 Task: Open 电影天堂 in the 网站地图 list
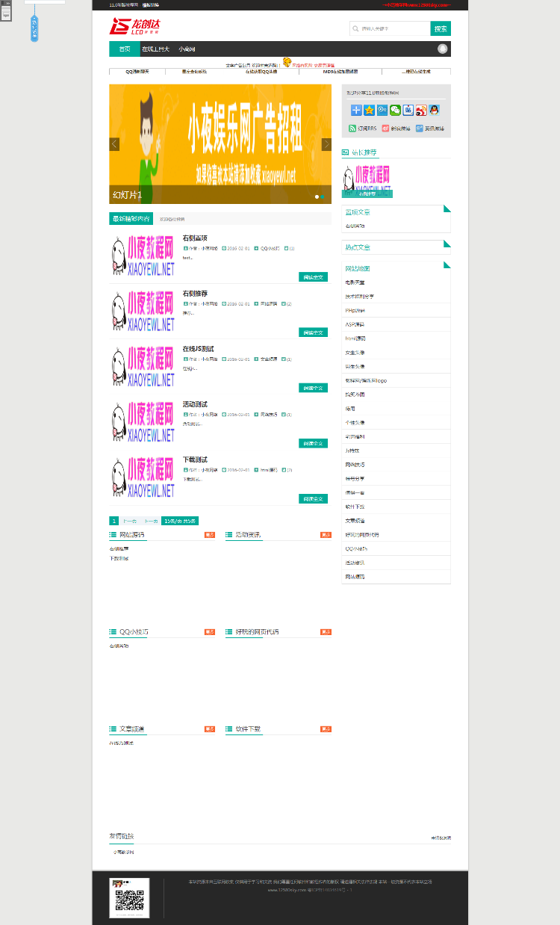[355, 282]
